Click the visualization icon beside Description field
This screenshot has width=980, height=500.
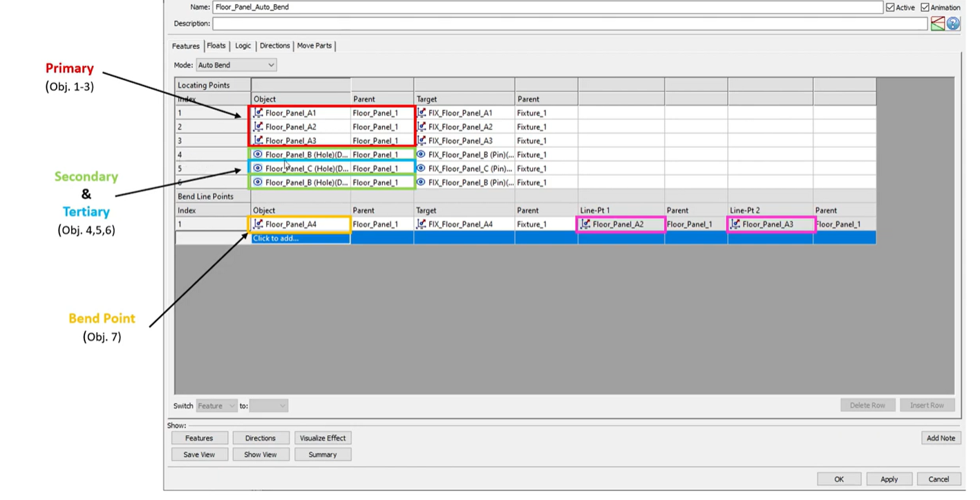(x=937, y=23)
